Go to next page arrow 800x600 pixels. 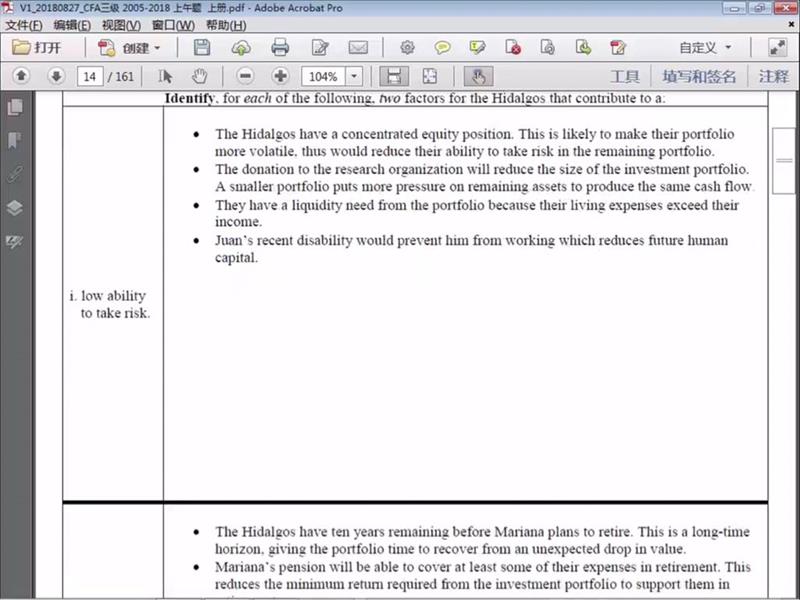click(x=56, y=77)
